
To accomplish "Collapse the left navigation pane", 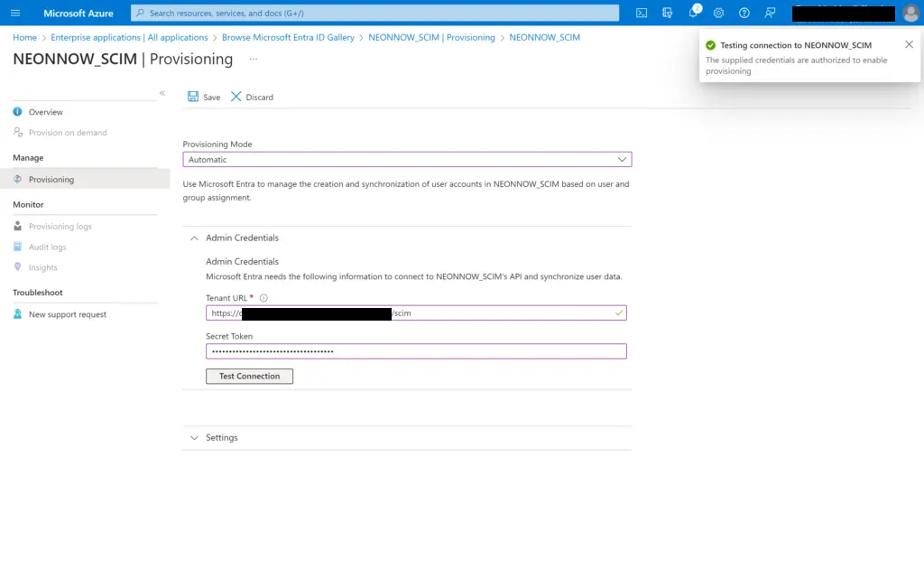I will pyautogui.click(x=162, y=93).
